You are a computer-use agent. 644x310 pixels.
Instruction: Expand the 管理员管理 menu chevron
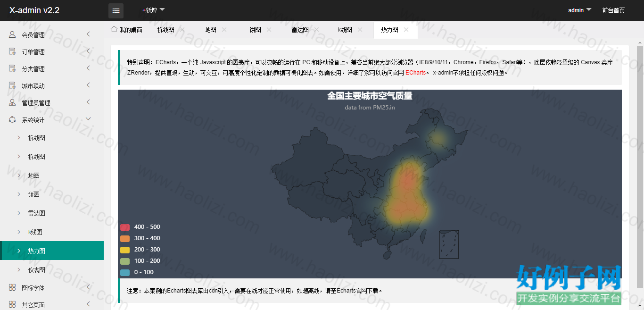(88, 102)
